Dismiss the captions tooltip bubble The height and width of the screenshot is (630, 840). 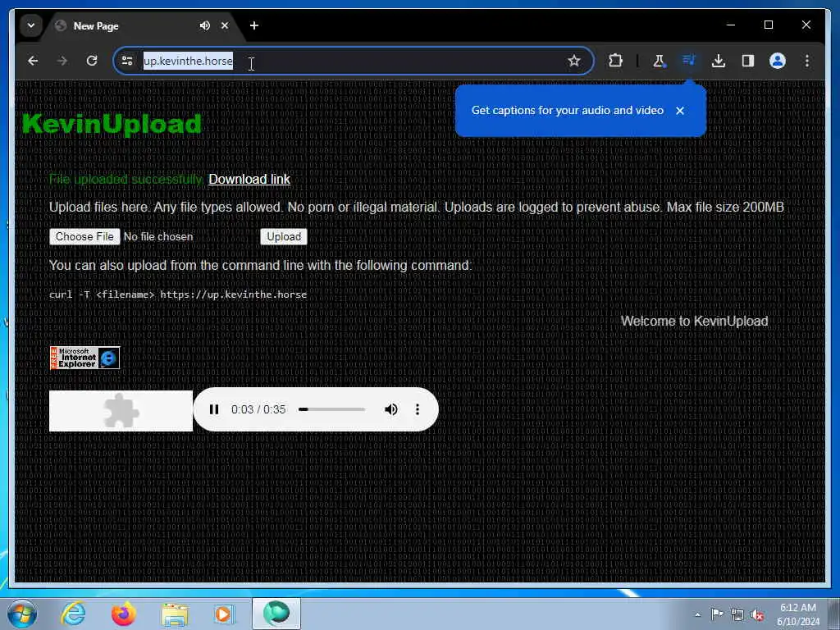(x=680, y=111)
